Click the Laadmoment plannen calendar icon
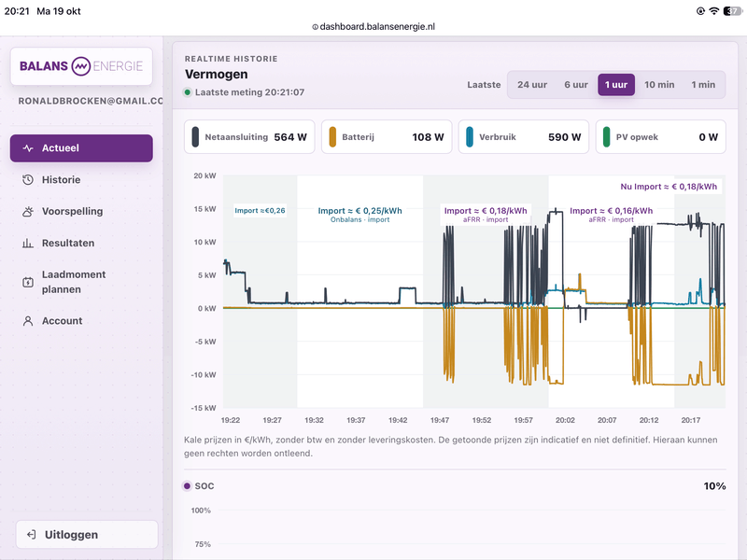This screenshot has width=747, height=560. [x=28, y=282]
